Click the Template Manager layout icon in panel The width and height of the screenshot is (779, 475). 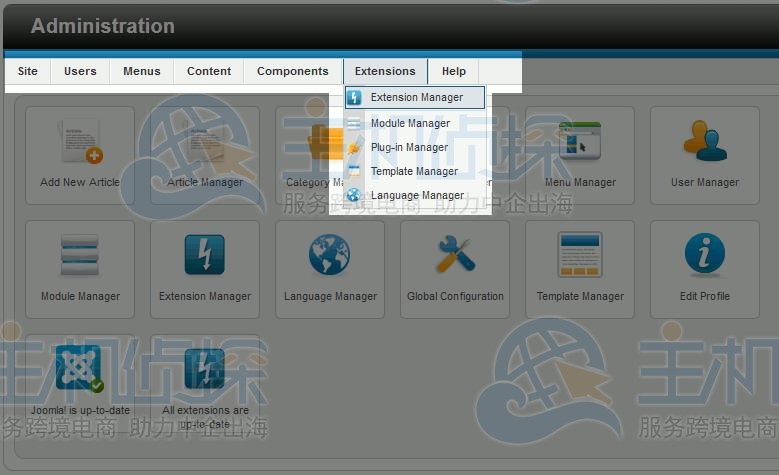(580, 254)
